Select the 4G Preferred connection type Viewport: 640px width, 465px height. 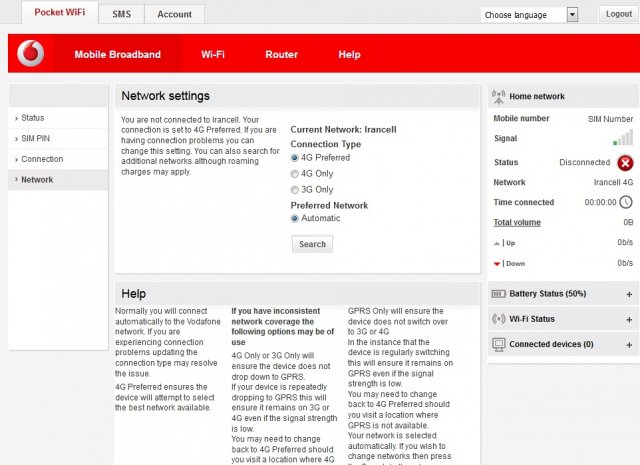[295, 158]
